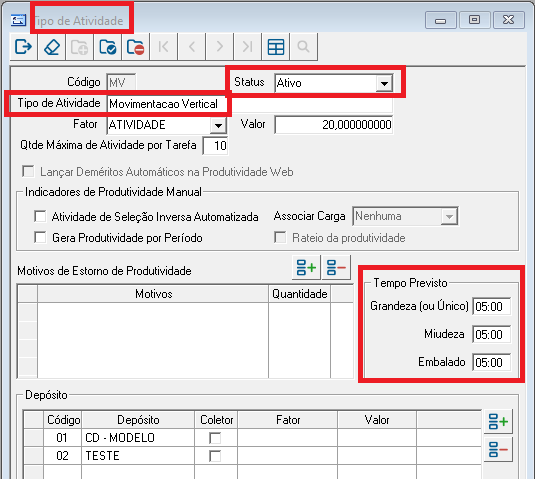535x479 pixels.
Task: Remove row from Motivos de Estorno list
Action: [336, 267]
